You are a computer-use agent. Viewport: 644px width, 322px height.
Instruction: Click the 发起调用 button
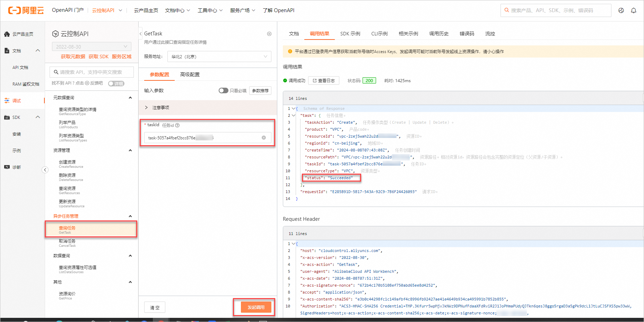(x=256, y=307)
